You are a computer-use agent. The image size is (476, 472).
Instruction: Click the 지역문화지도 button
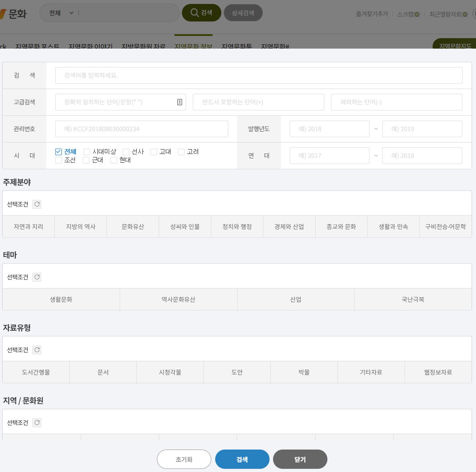pos(455,44)
